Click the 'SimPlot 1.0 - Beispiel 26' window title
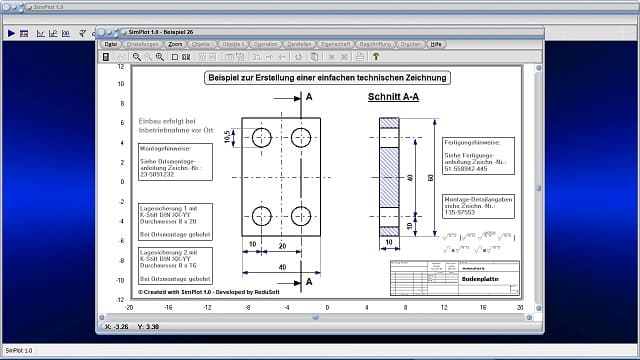640x360 pixels. (161, 32)
